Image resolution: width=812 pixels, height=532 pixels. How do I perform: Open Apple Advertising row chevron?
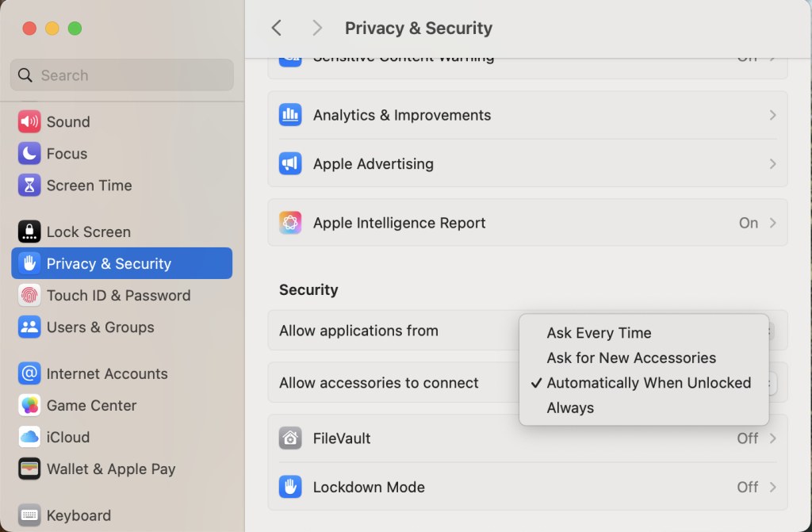pyautogui.click(x=772, y=164)
